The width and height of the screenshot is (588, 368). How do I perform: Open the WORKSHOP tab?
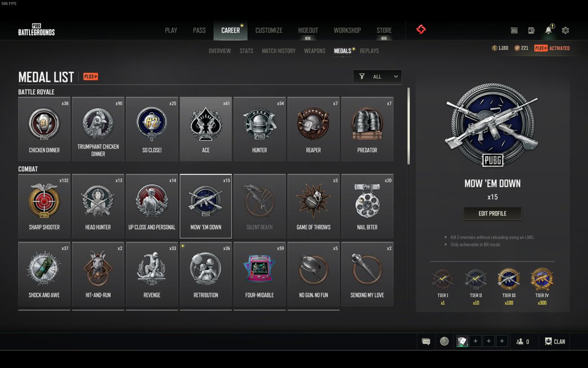(347, 30)
